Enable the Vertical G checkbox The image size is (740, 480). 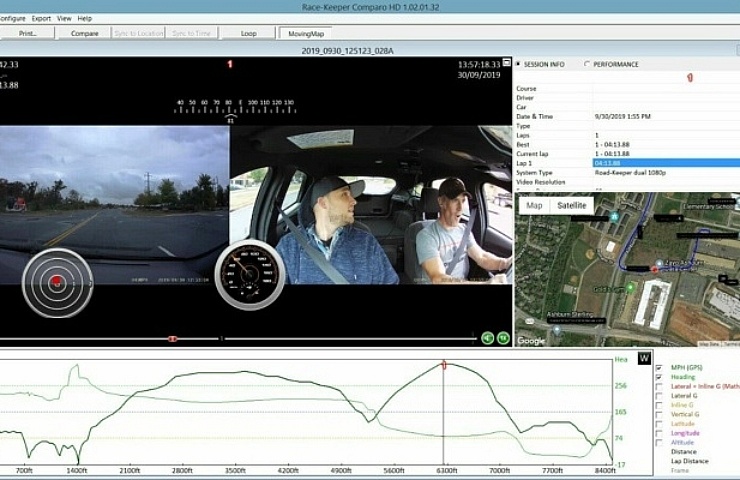[x=659, y=414]
